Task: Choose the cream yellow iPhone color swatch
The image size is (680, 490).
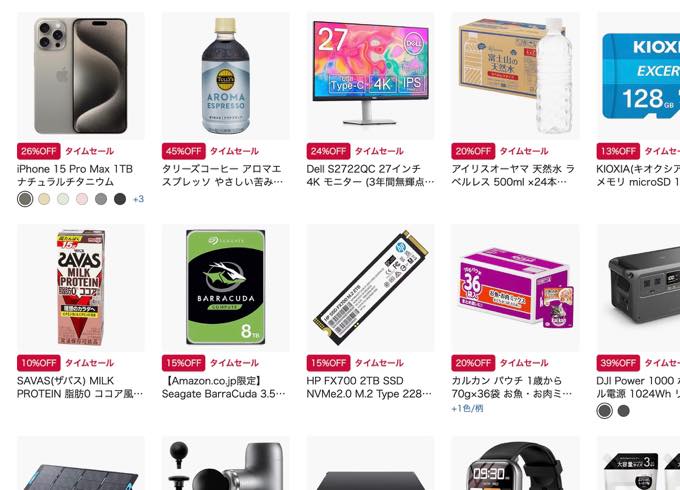Action: [x=44, y=199]
